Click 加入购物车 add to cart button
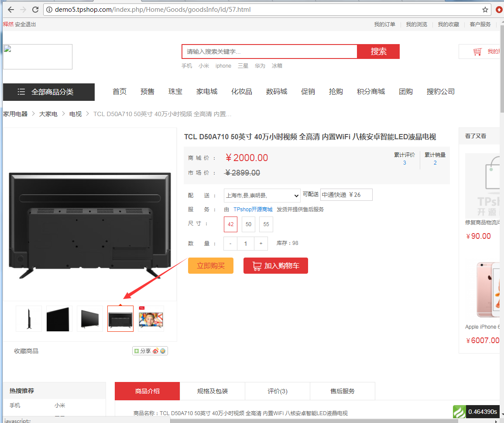 [x=275, y=266]
